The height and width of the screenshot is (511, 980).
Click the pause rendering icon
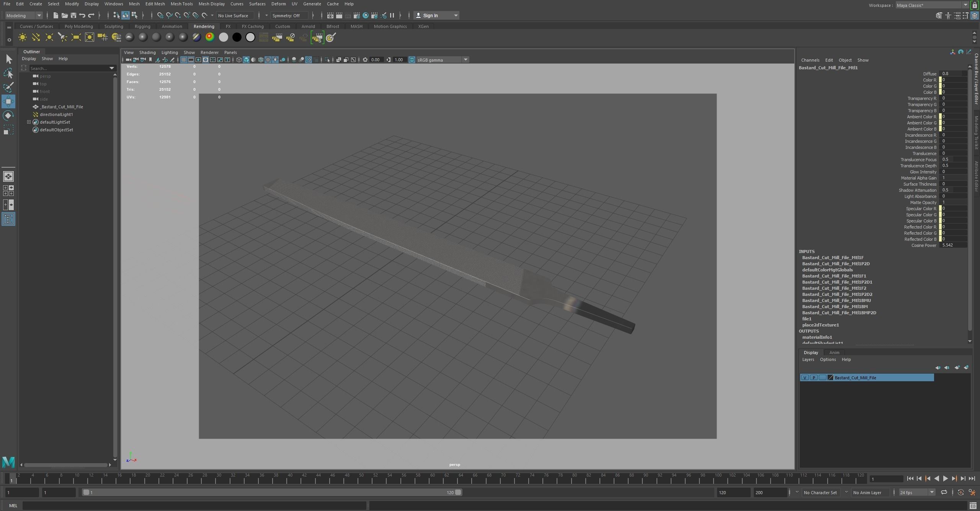392,15
